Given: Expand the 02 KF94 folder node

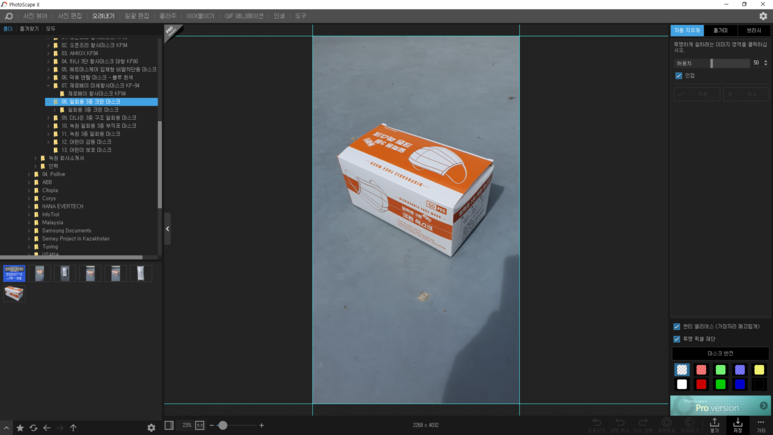Looking at the screenshot, I should (48, 45).
